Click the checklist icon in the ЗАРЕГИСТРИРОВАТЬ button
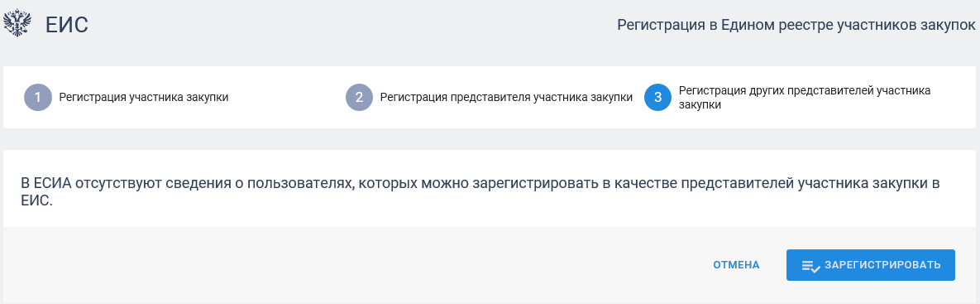The image size is (980, 304). tap(810, 266)
